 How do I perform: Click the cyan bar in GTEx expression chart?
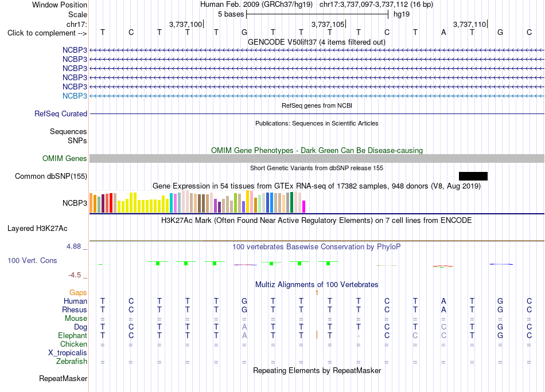[172, 203]
